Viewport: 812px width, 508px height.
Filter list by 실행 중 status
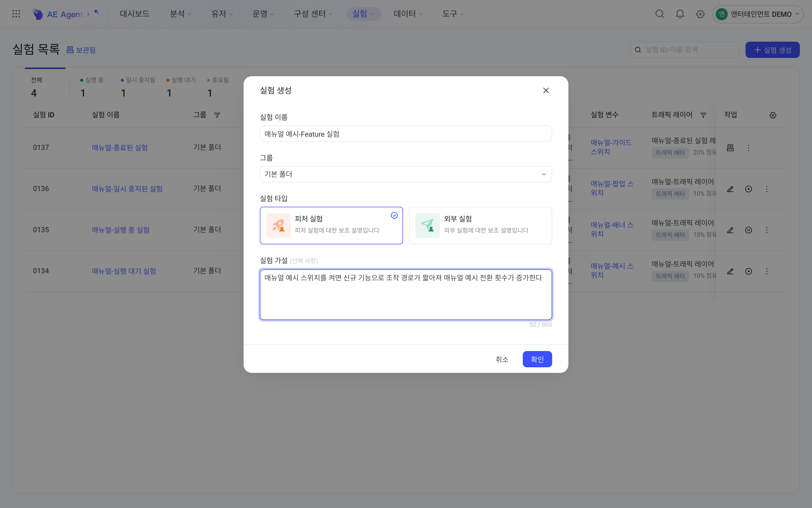[x=92, y=87]
